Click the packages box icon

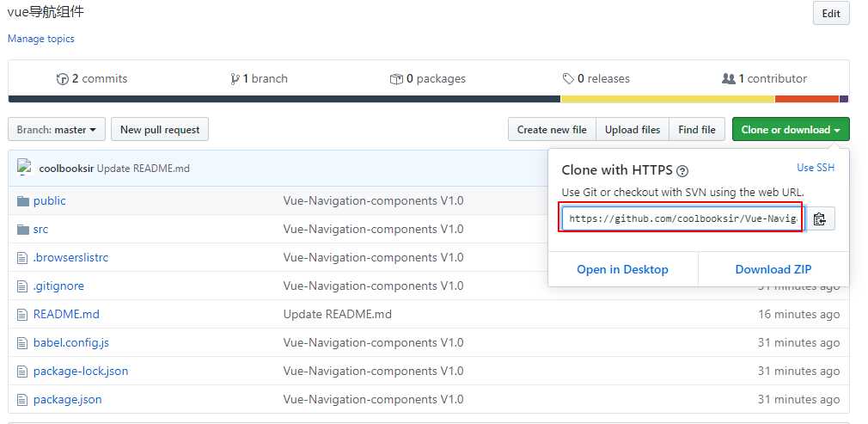396,79
